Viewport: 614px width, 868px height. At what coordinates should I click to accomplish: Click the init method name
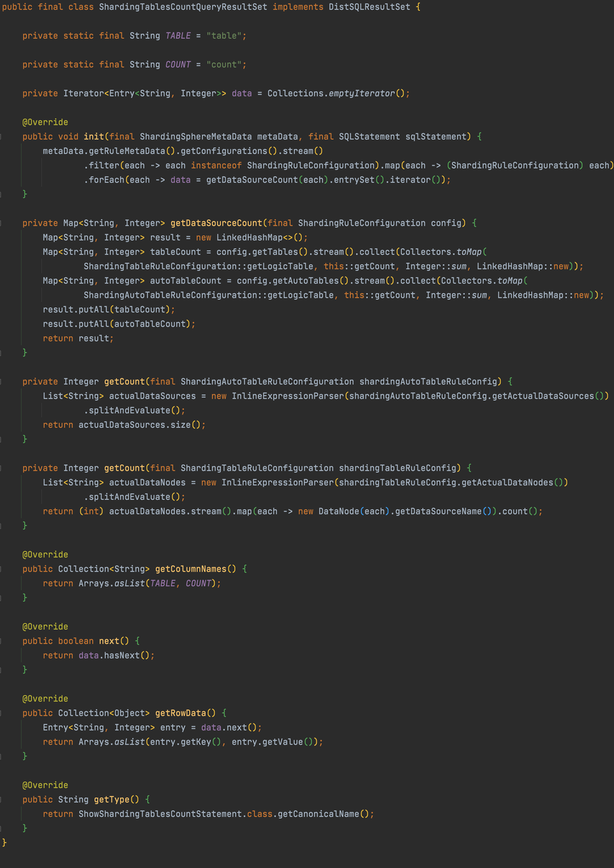pos(94,136)
